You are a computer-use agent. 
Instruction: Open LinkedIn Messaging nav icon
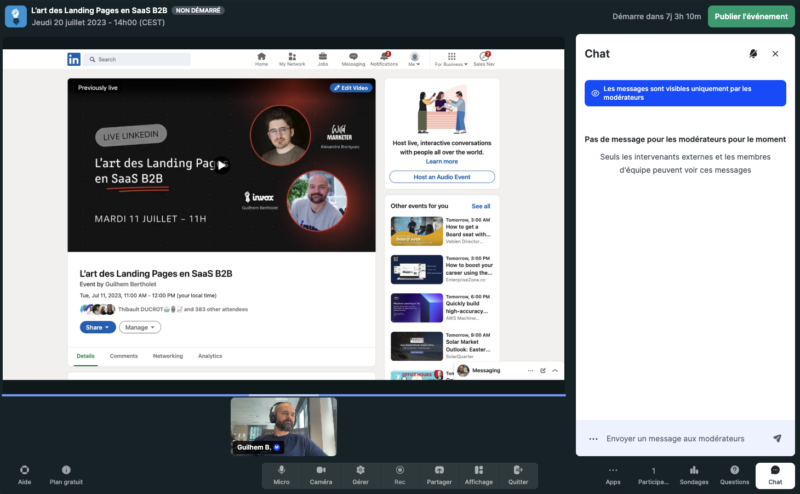[x=353, y=59]
